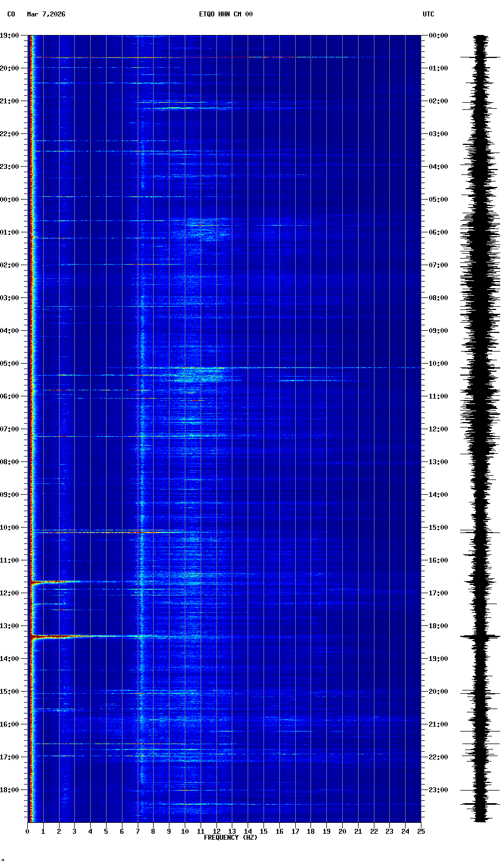Viewport: 504px width, 866px height.
Task: Click the seismogram spike just after 18:00 UTC
Action: pos(480,636)
